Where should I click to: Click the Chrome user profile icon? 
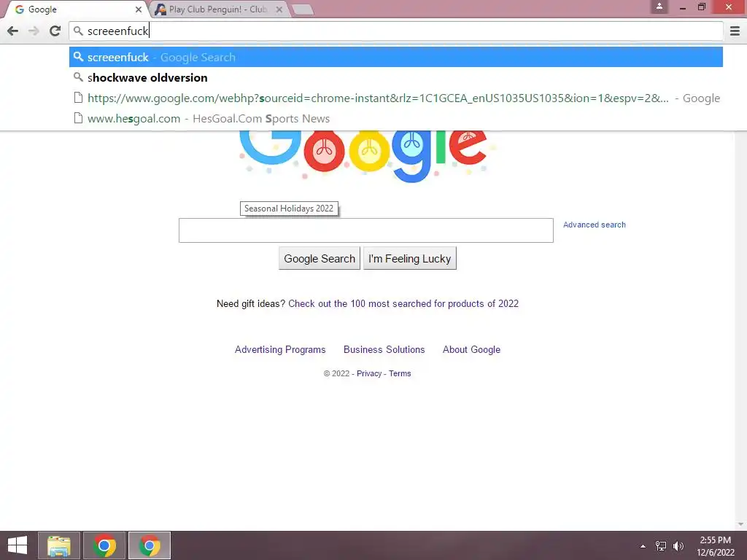[x=659, y=7]
